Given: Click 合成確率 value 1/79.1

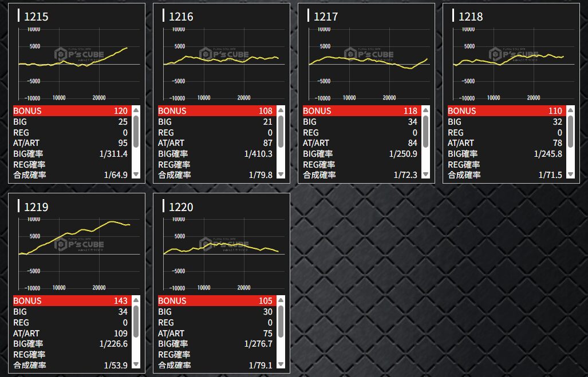Looking at the screenshot, I should pyautogui.click(x=261, y=365).
